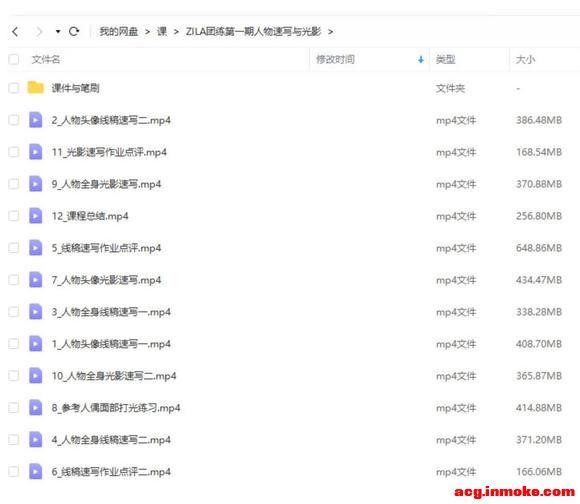Check the box for 2_人物头像线稿速写二.mp4

click(14, 120)
